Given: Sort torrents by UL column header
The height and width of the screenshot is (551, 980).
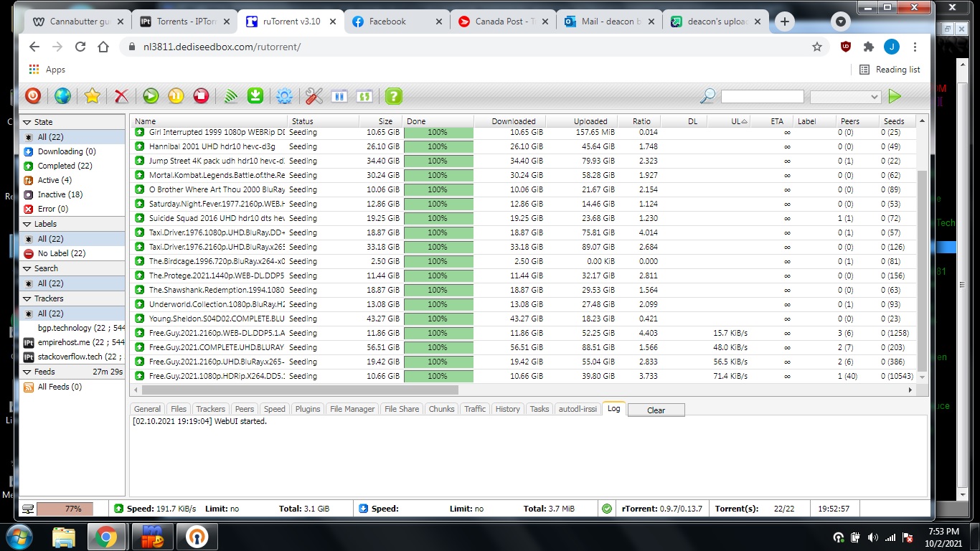Looking at the screenshot, I should coord(728,121).
